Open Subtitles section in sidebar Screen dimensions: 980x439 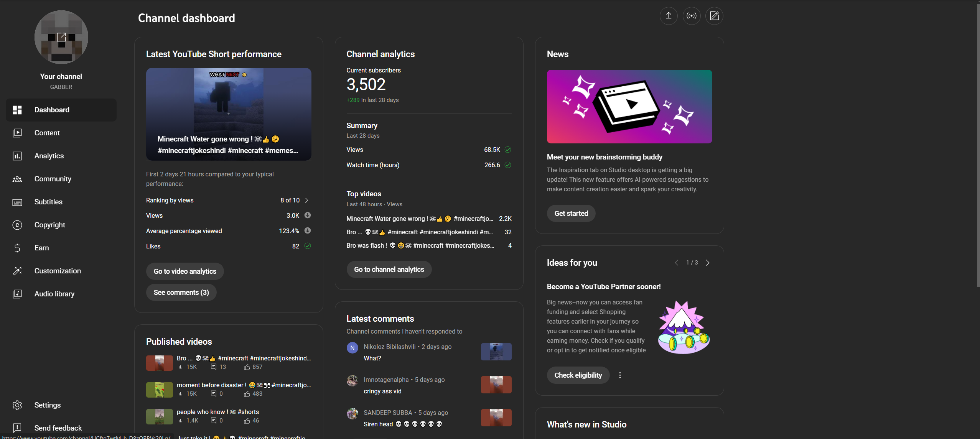pyautogui.click(x=61, y=202)
